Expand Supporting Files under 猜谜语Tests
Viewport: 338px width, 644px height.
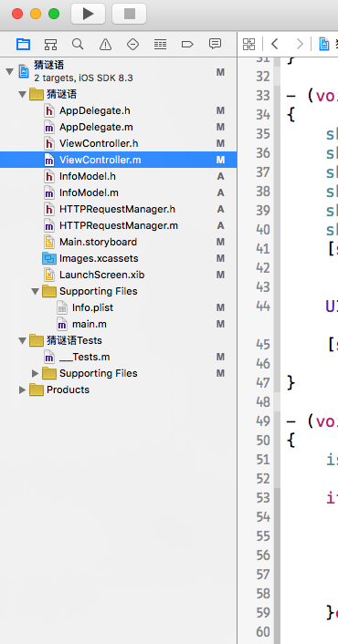[x=35, y=373]
